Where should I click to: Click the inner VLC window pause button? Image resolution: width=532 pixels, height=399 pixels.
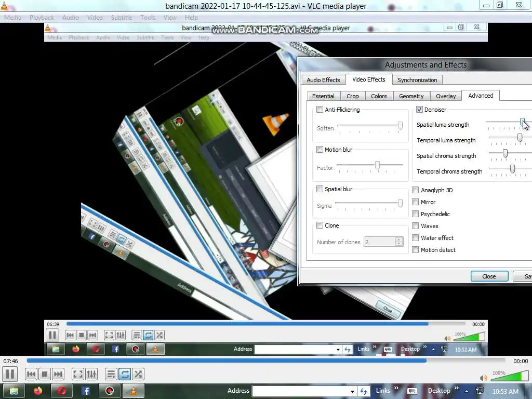click(52, 335)
